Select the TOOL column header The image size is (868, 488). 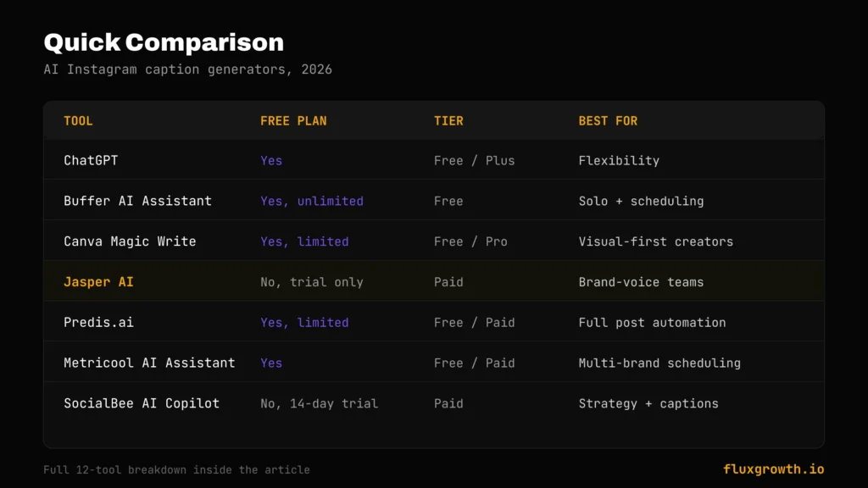point(78,121)
